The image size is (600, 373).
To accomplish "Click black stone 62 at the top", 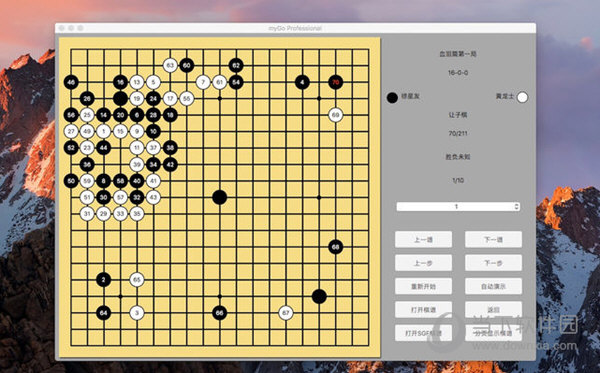I will tap(236, 65).
